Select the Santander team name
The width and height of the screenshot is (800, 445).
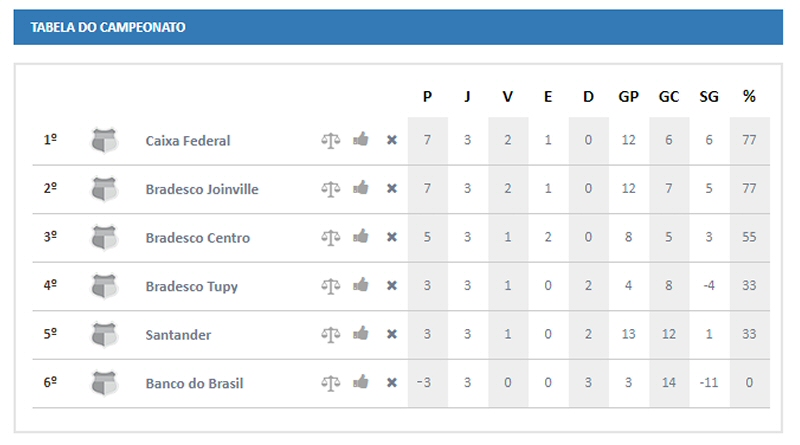[x=178, y=335]
